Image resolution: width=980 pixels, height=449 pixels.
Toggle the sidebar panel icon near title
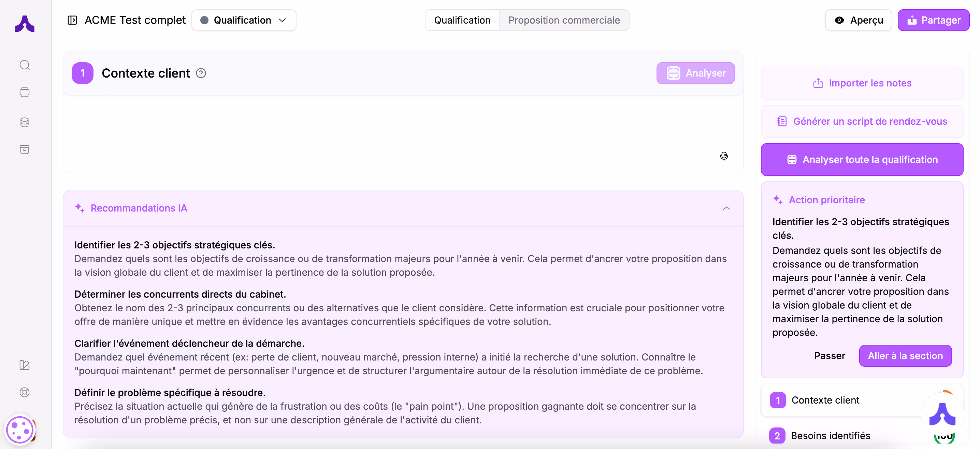(72, 20)
